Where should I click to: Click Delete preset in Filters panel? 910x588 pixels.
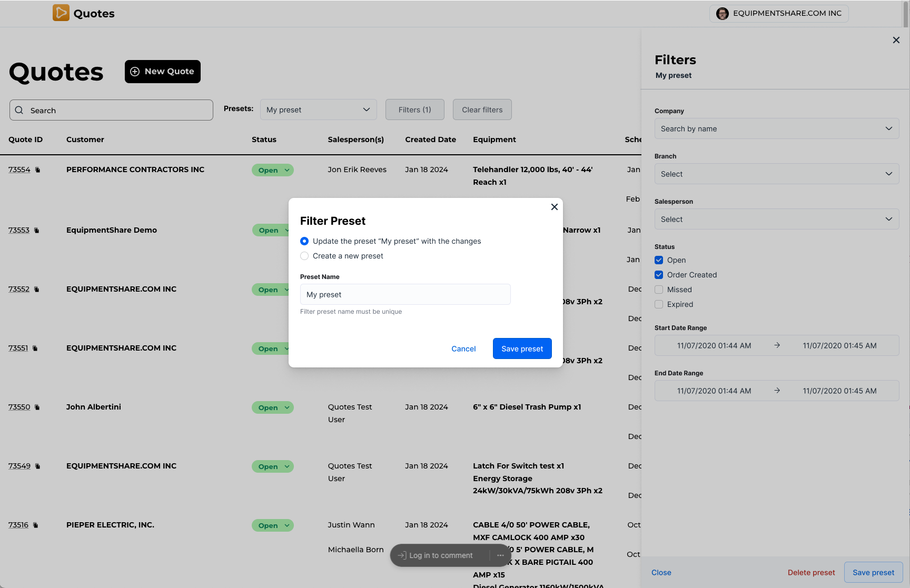pos(812,572)
